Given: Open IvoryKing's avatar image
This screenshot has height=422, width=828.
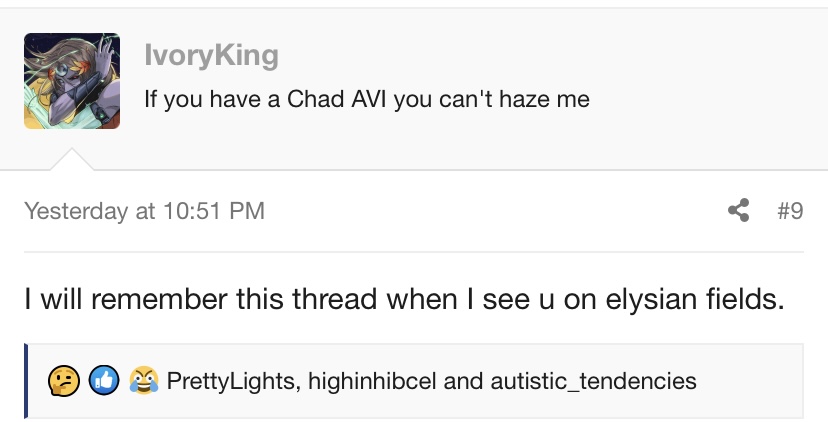Looking at the screenshot, I should (x=72, y=81).
